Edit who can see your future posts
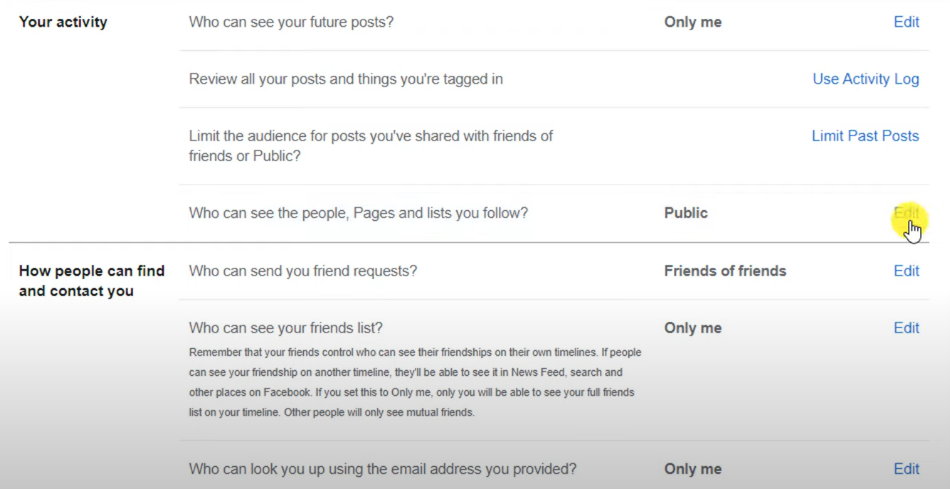Image resolution: width=950 pixels, height=489 pixels. 906,22
